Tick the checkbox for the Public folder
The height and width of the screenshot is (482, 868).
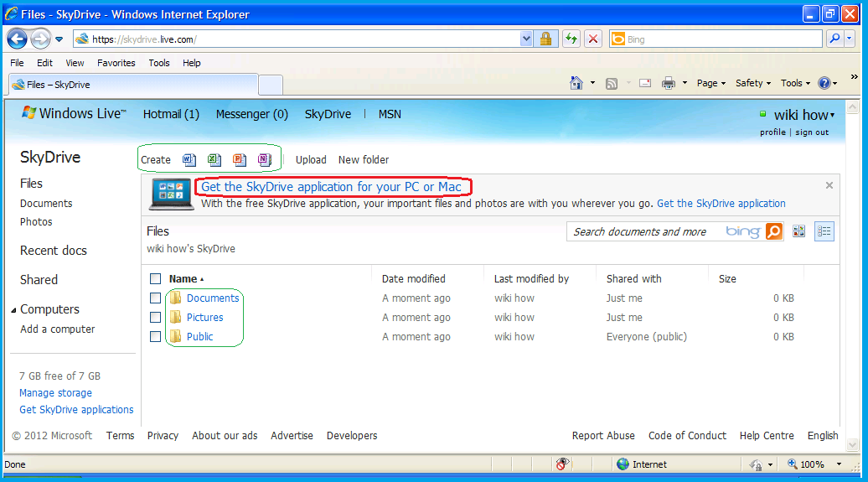pyautogui.click(x=156, y=336)
